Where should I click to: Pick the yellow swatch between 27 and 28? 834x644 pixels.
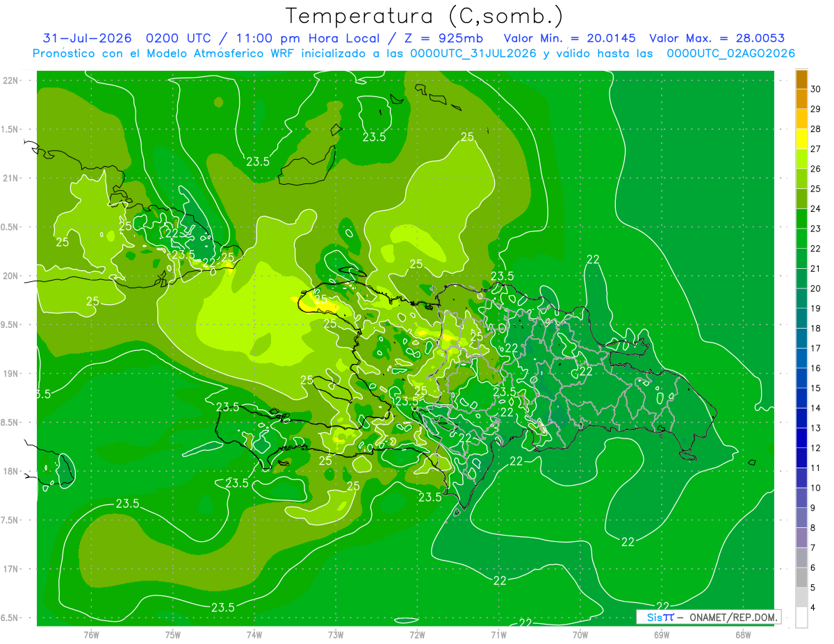(x=801, y=138)
